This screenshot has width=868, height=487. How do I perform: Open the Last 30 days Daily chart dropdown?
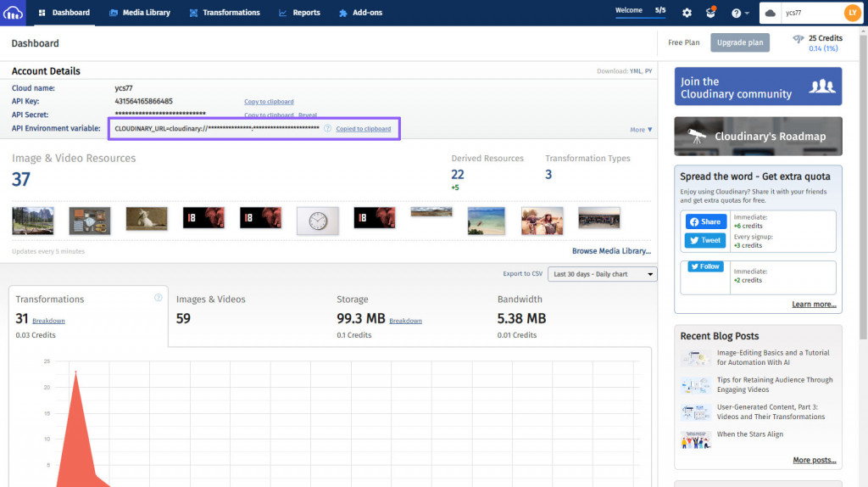(602, 274)
